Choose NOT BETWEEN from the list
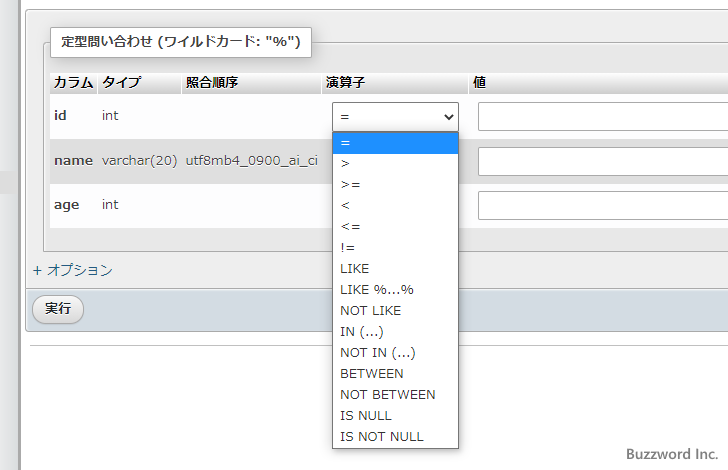The image size is (728, 470). (395, 394)
